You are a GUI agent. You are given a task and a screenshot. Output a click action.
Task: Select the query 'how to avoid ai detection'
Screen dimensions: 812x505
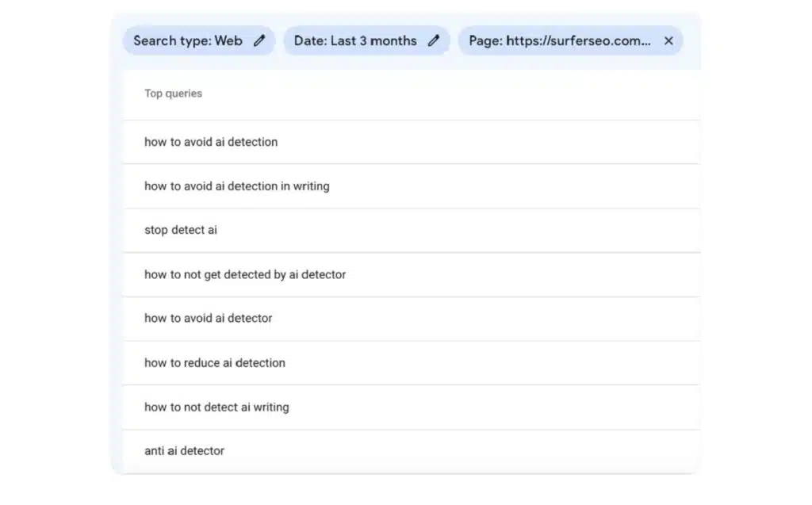(211, 141)
